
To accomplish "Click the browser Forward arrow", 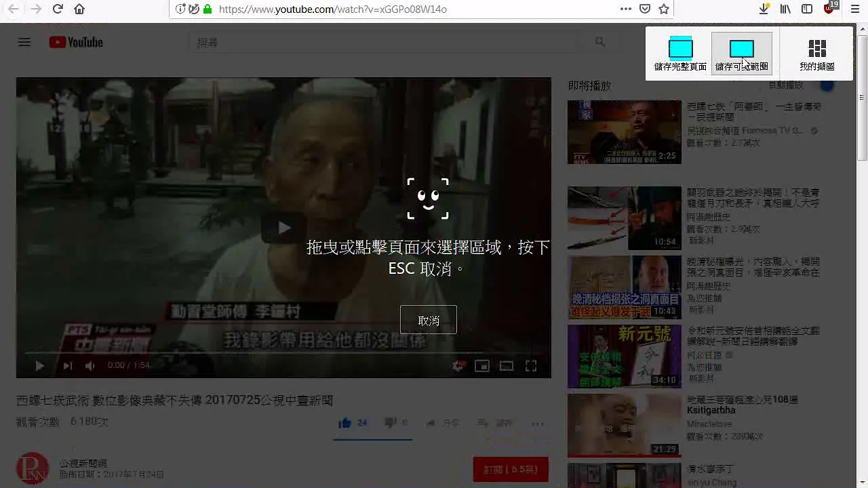I will [x=35, y=9].
